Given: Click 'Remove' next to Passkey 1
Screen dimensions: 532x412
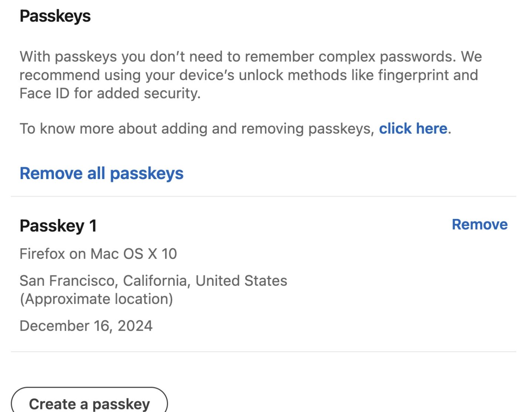Looking at the screenshot, I should 479,224.
